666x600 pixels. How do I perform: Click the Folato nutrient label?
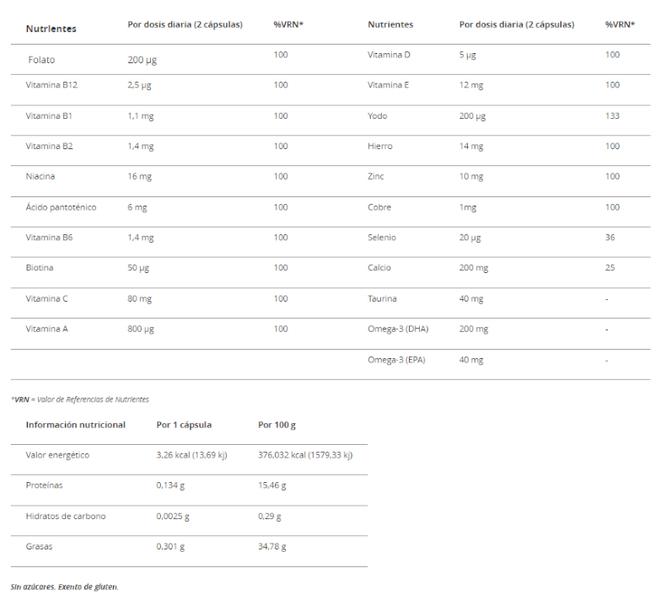42,60
